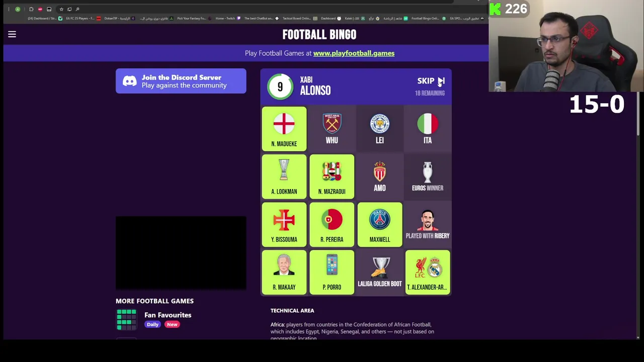Pick the Euros Winner trophy cell
Screen dimensions: 644x362
tap(427, 176)
